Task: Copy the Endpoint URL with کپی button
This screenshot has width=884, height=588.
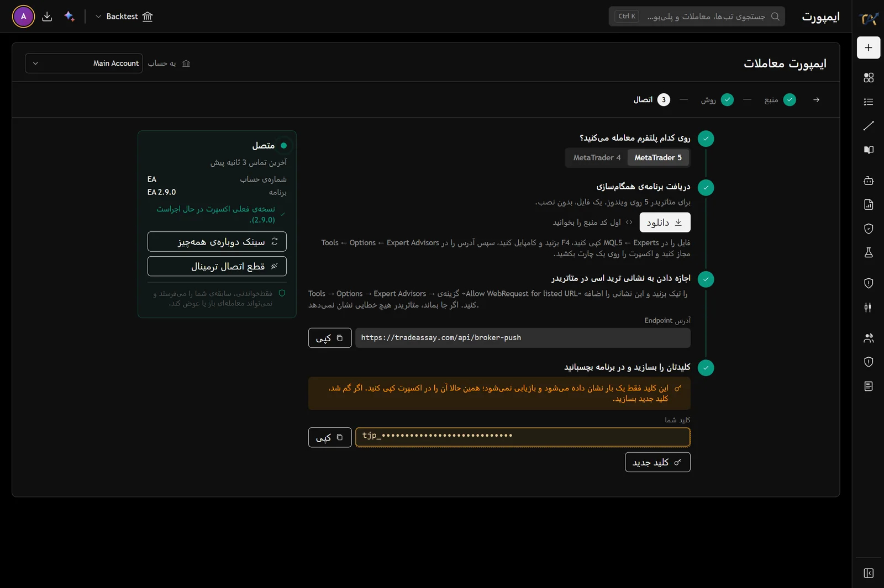Action: [x=330, y=338]
